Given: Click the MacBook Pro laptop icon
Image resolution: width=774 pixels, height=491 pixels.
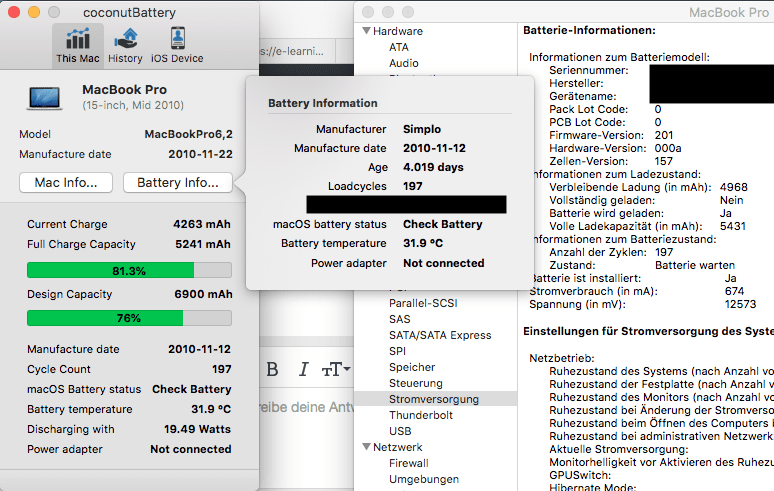Looking at the screenshot, I should (44, 97).
